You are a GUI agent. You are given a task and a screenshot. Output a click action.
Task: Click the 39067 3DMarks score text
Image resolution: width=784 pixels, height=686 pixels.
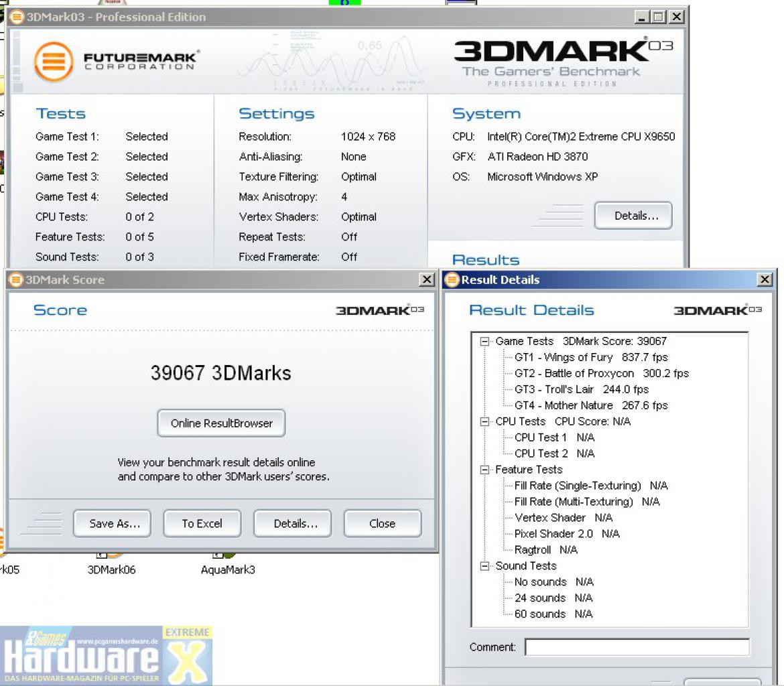pyautogui.click(x=221, y=373)
